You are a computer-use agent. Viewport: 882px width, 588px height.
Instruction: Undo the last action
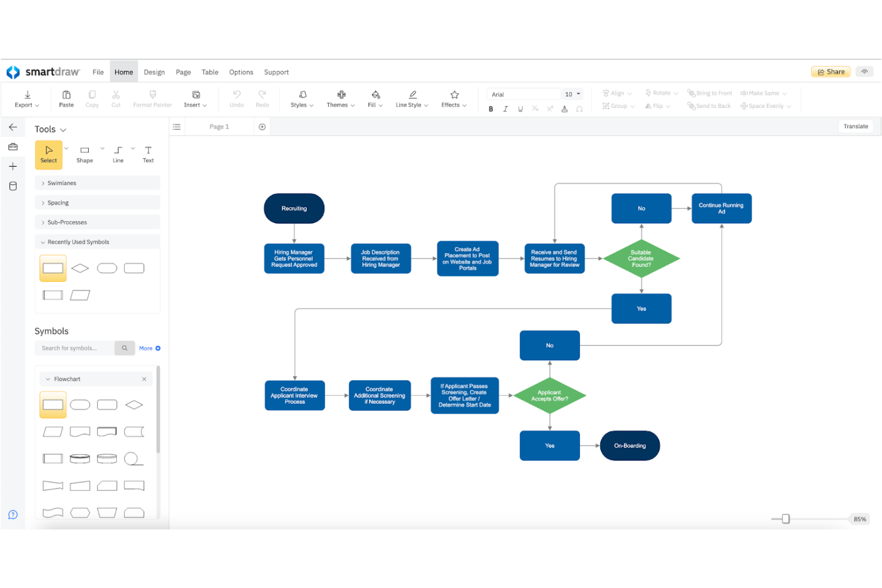click(x=237, y=99)
